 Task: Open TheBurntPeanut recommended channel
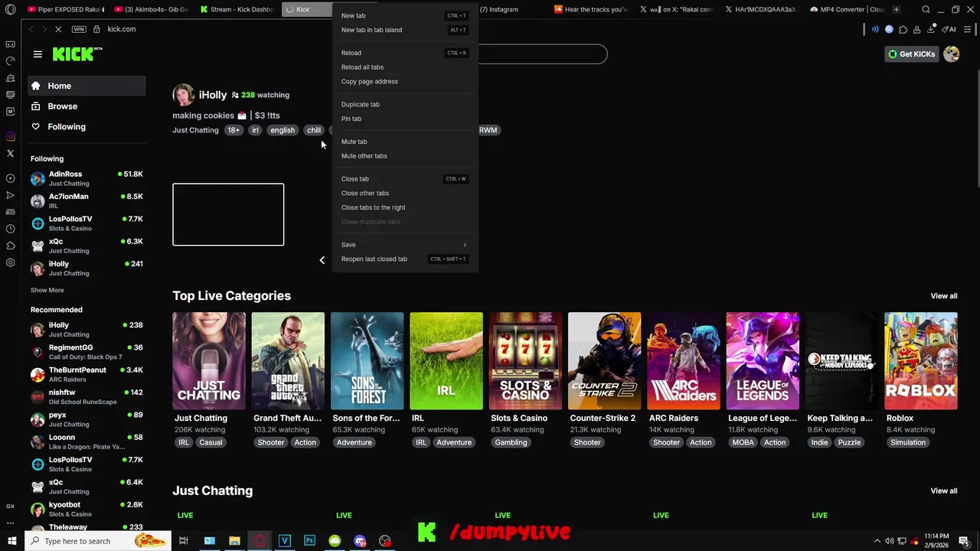(x=87, y=374)
